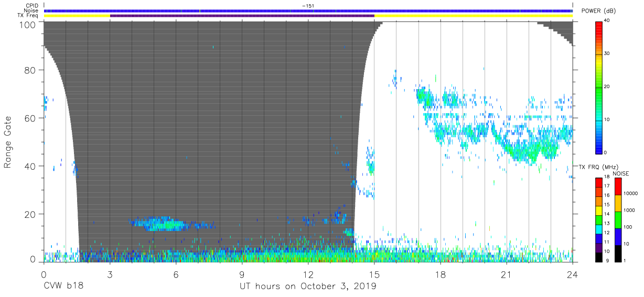Click the 'Noise' row label at top

click(31, 10)
